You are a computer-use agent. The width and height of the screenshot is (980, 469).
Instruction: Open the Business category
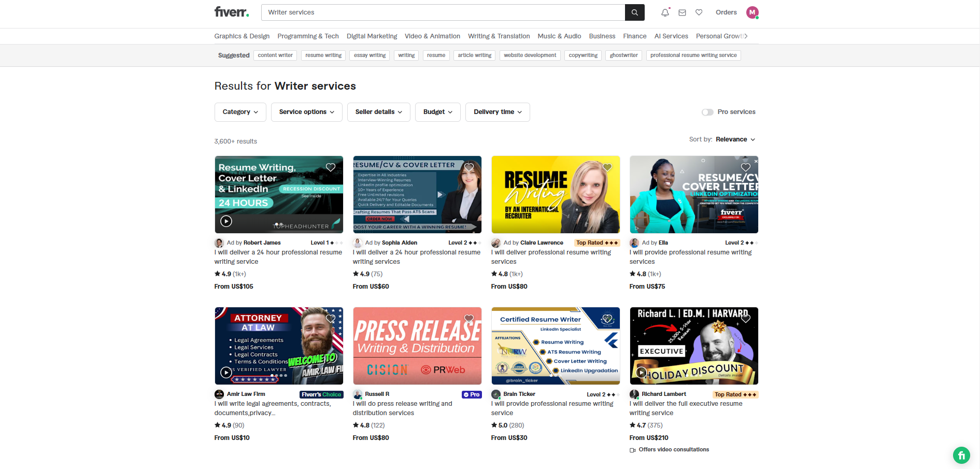(x=602, y=36)
